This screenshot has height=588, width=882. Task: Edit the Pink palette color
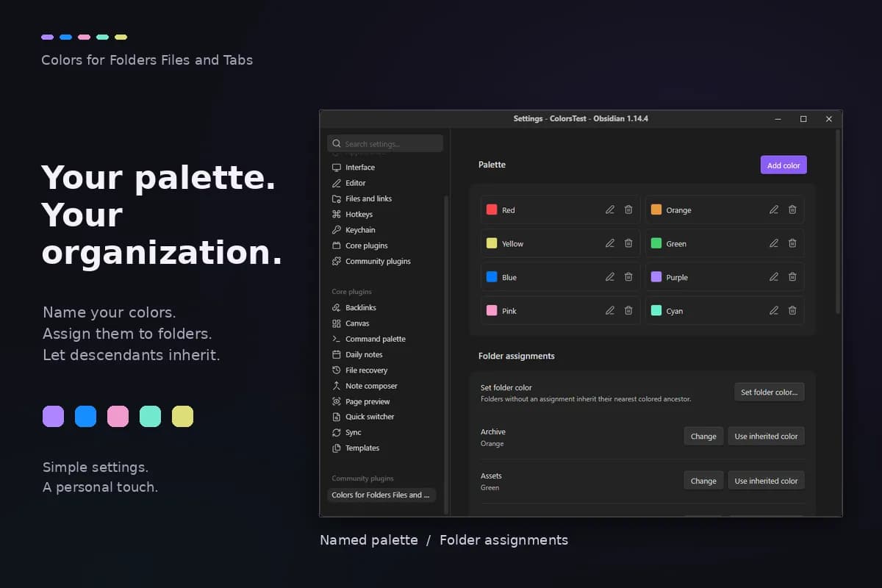pyautogui.click(x=610, y=311)
